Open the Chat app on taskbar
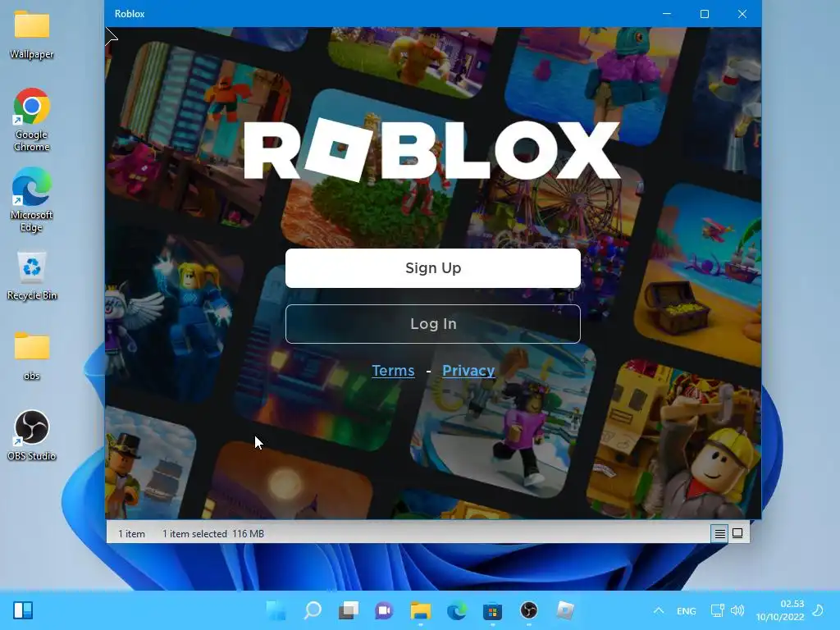The width and height of the screenshot is (840, 630). click(x=384, y=610)
